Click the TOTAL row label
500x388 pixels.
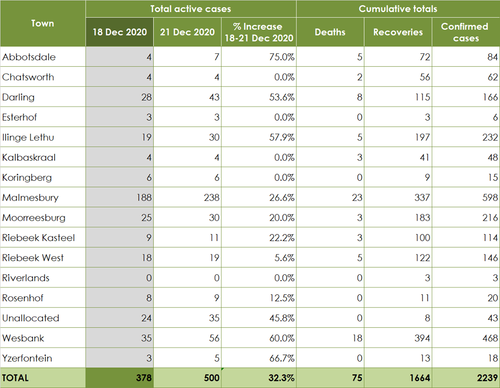click(x=43, y=378)
